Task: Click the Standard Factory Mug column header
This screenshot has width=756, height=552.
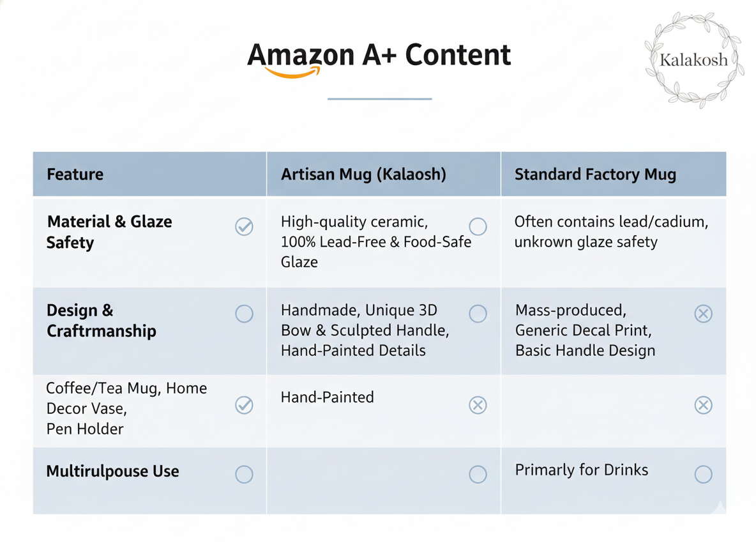Action: click(595, 174)
